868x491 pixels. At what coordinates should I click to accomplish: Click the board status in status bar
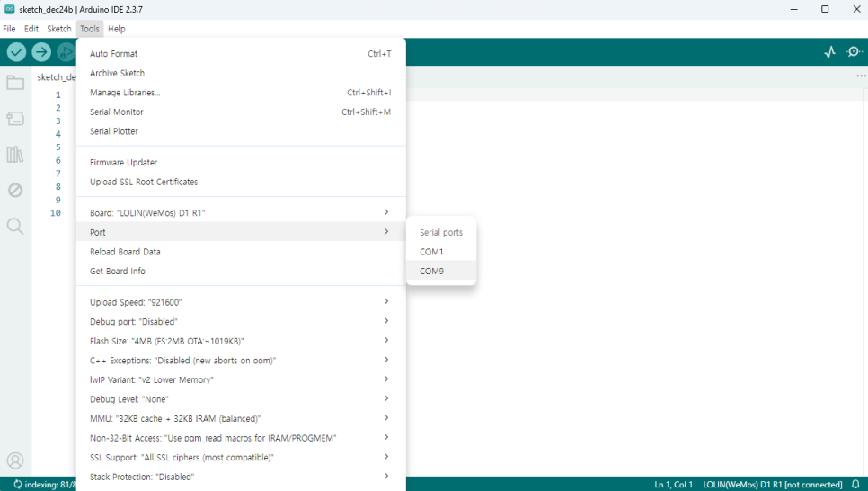coord(772,485)
